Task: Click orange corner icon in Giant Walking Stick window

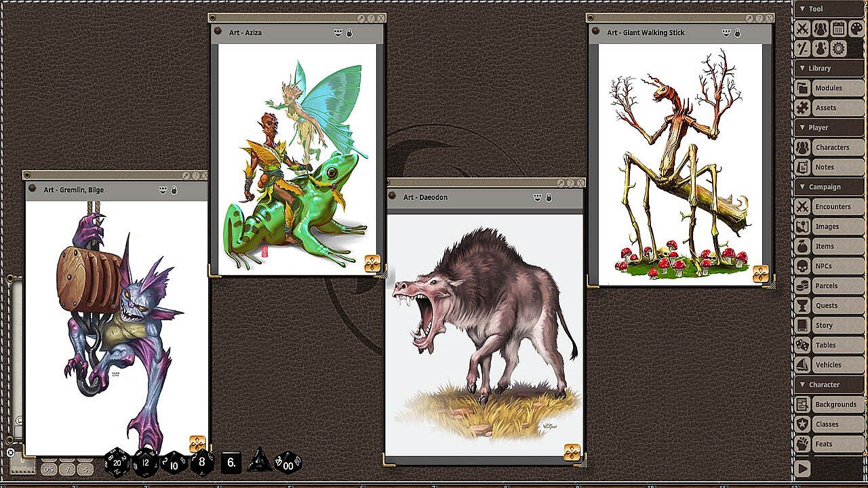Action: (x=761, y=274)
